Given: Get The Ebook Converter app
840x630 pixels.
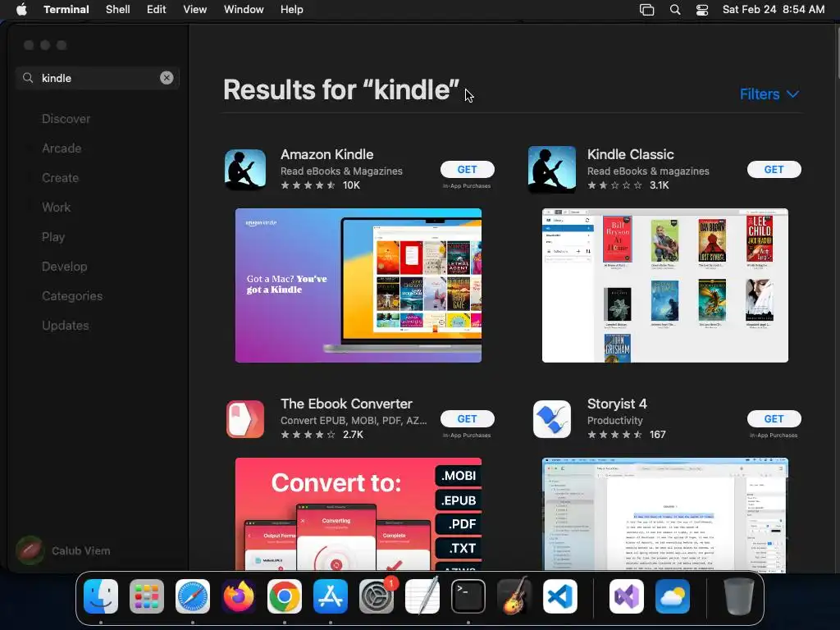Looking at the screenshot, I should (x=467, y=419).
